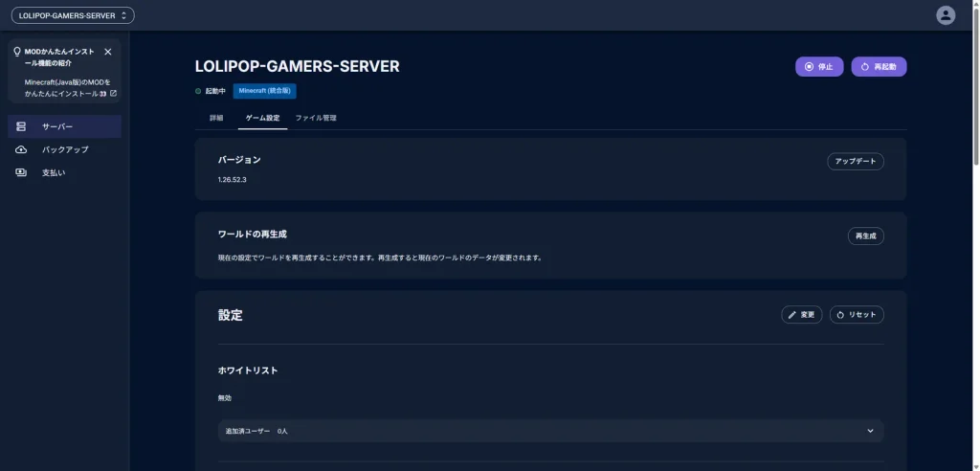This screenshot has height=471, width=980.
Task: Click the 無効 whitelist status text
Action: click(224, 398)
